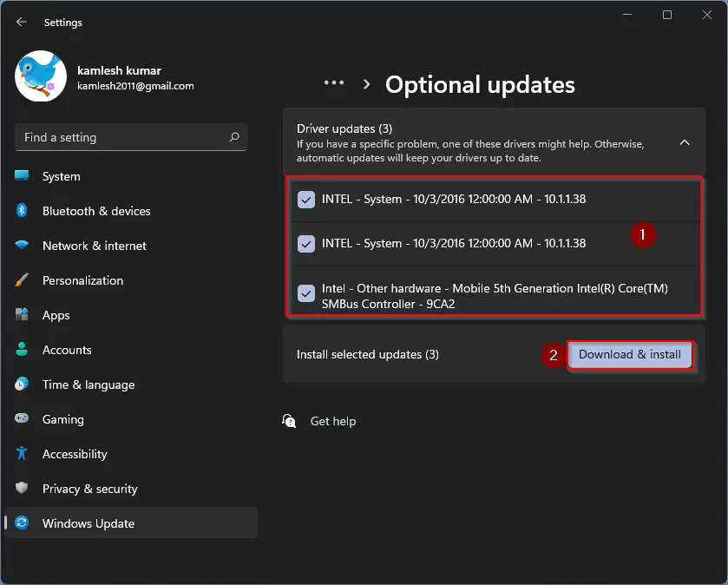Click the Accounts person icon
This screenshot has width=728, height=585.
click(x=22, y=349)
